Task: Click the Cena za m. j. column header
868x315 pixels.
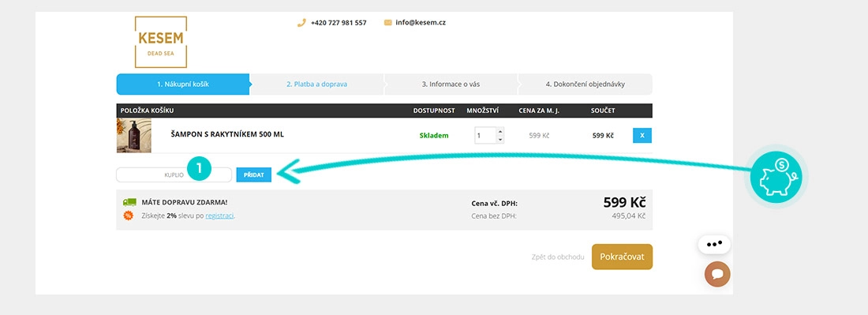Action: click(x=539, y=111)
